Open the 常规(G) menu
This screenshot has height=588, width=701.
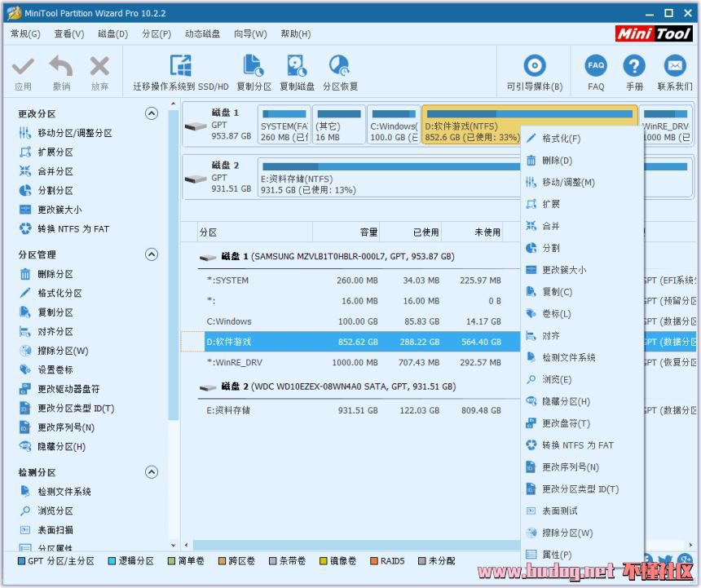[25, 34]
